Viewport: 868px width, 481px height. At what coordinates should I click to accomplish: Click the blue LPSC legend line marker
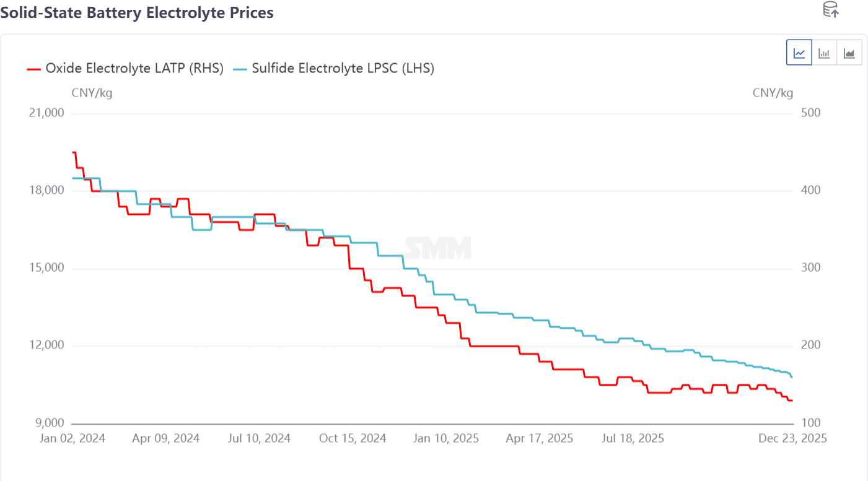coord(240,69)
